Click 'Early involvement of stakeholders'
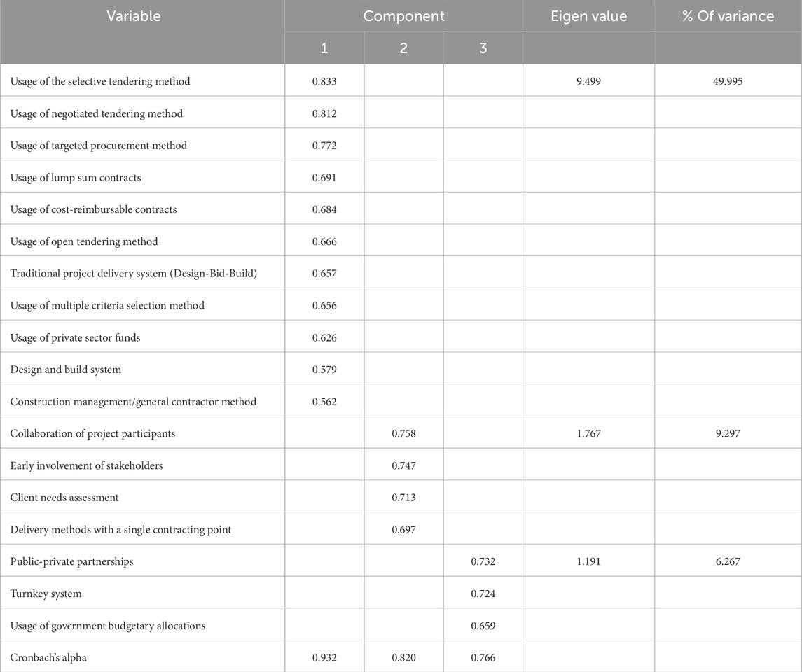802x672 pixels. [x=86, y=465]
